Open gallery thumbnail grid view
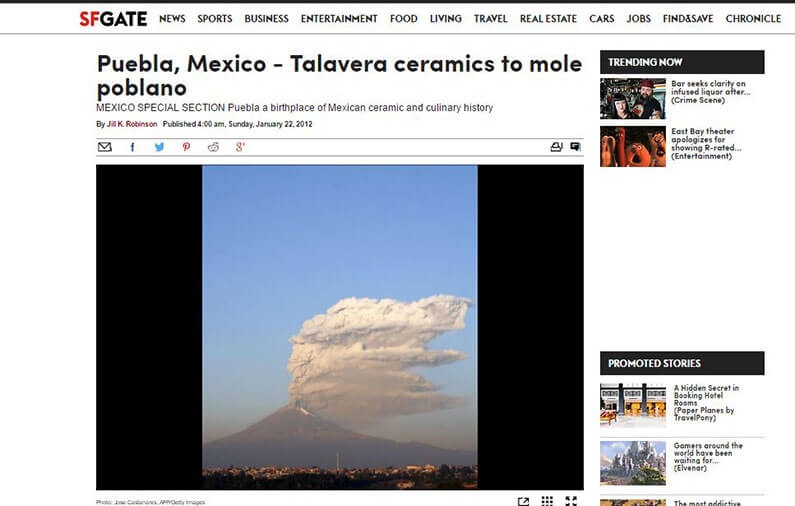 point(547,501)
